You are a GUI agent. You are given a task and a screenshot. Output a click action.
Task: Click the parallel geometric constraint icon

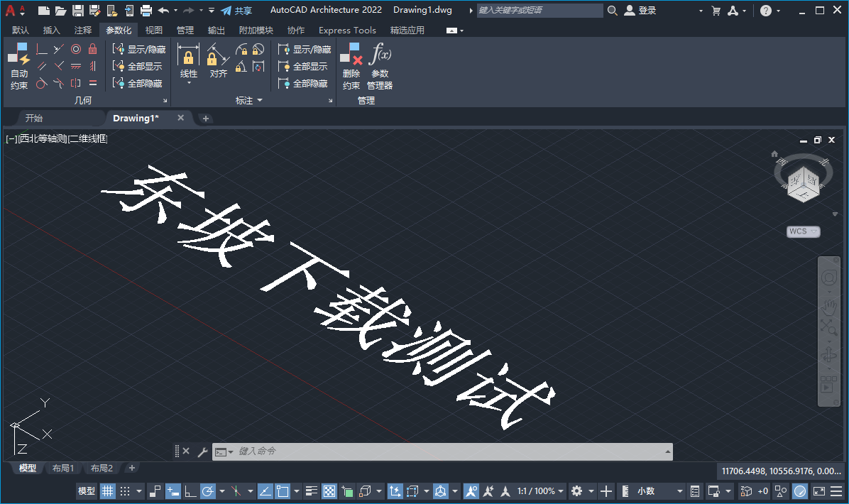pyautogui.click(x=40, y=65)
